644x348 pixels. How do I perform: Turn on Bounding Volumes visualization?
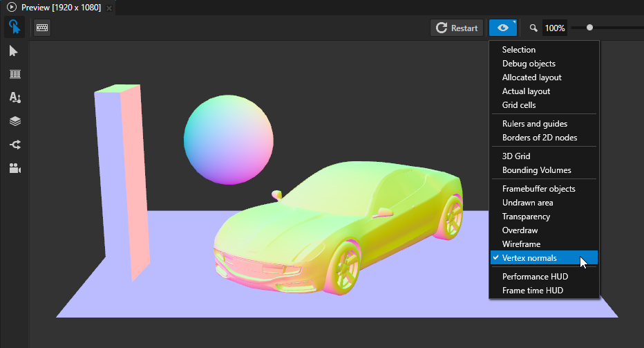click(536, 170)
